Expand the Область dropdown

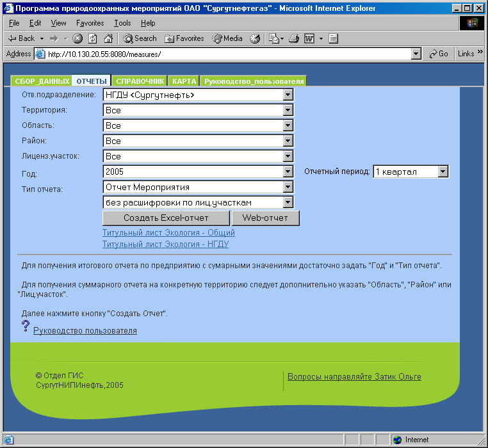click(x=288, y=125)
